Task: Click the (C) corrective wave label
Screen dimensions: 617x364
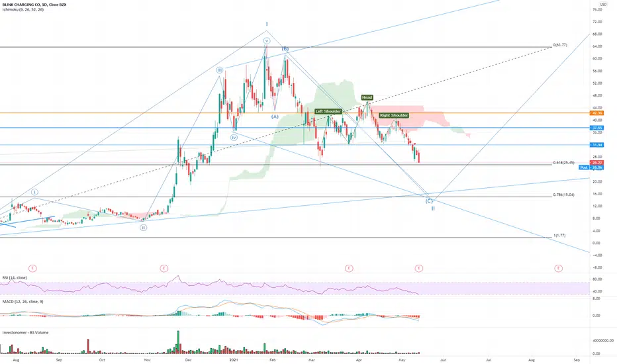Action: [x=428, y=201]
